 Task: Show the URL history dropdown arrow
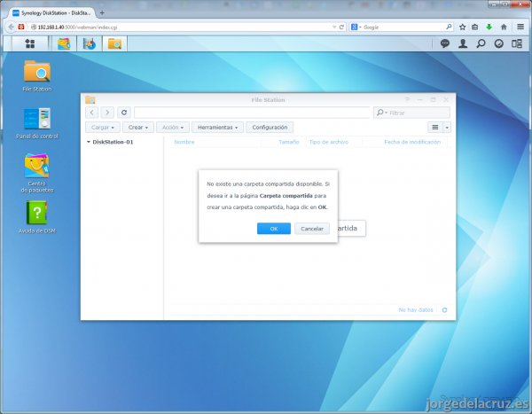(x=334, y=27)
